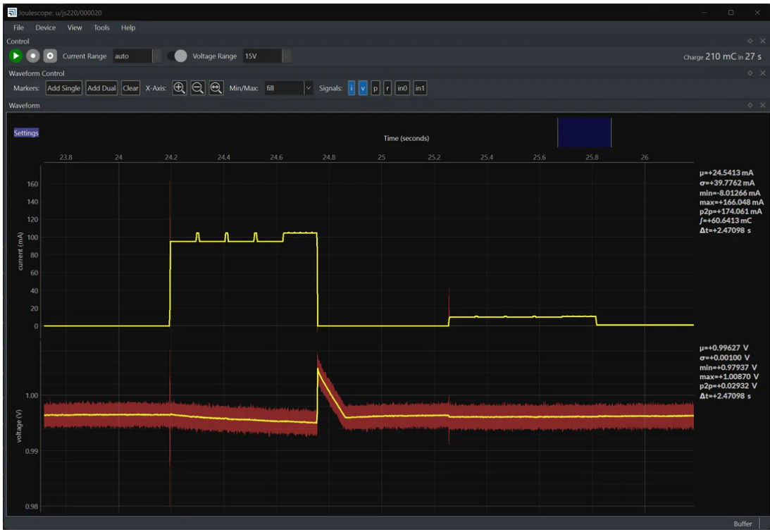Viewport: 770px width, 532px height.
Task: Click the 'min=-8.01266 mA' statistic
Action: tap(730, 192)
